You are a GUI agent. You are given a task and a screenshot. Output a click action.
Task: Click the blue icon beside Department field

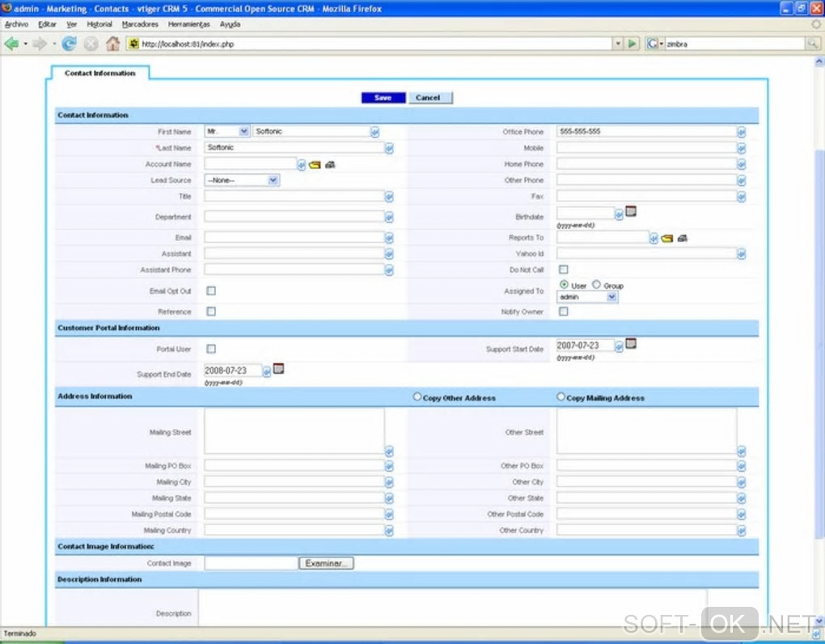389,218
